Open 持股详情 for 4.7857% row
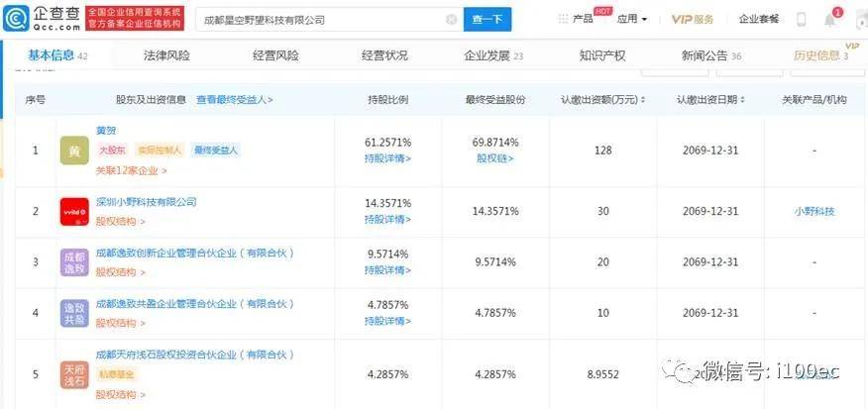 (387, 321)
